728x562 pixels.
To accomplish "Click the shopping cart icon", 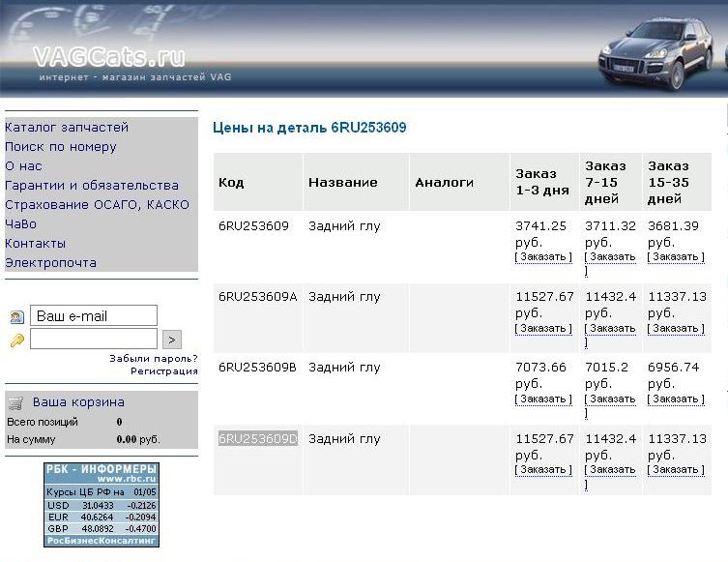I will pos(15,402).
